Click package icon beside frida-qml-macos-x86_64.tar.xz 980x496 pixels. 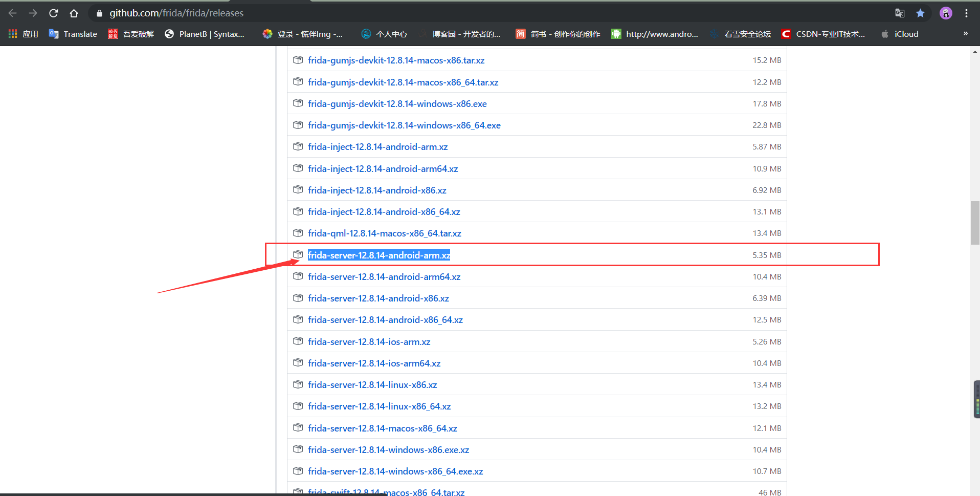(298, 233)
